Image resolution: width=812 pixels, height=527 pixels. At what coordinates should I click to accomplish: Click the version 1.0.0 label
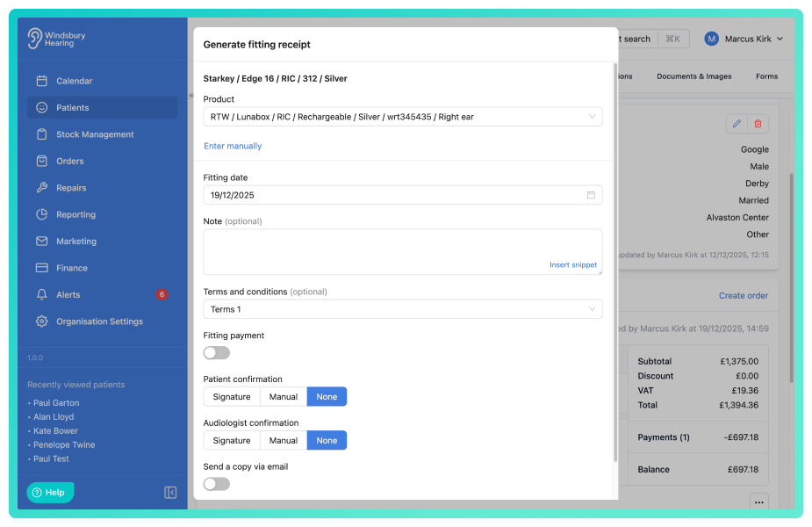tap(35, 357)
